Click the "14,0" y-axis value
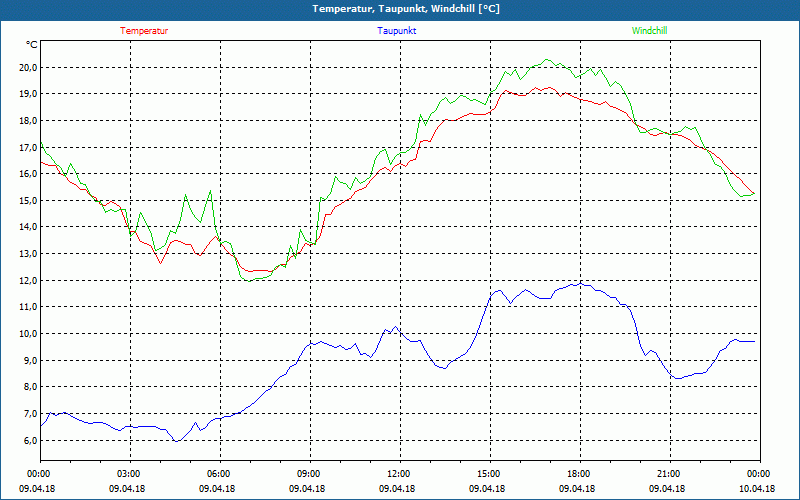Viewport: 800px width, 500px height. [28, 227]
